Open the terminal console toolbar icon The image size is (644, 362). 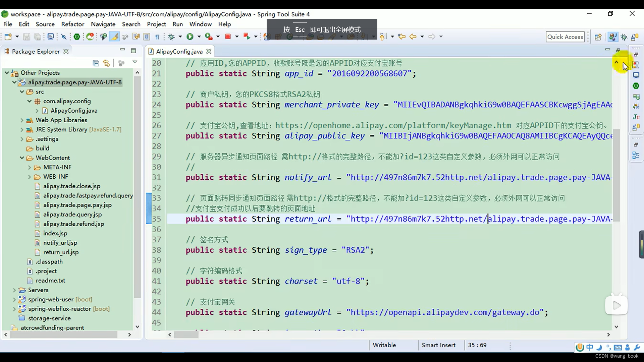coord(50,37)
